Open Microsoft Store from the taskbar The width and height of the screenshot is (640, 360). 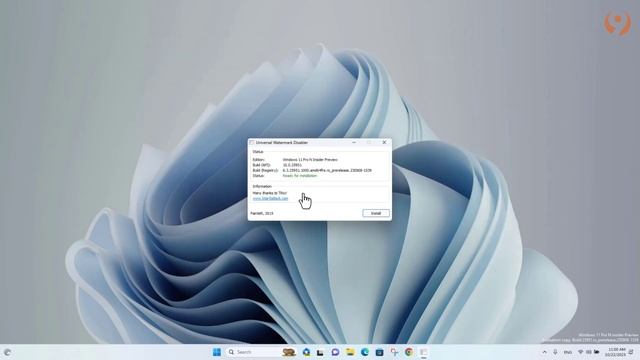(x=379, y=352)
